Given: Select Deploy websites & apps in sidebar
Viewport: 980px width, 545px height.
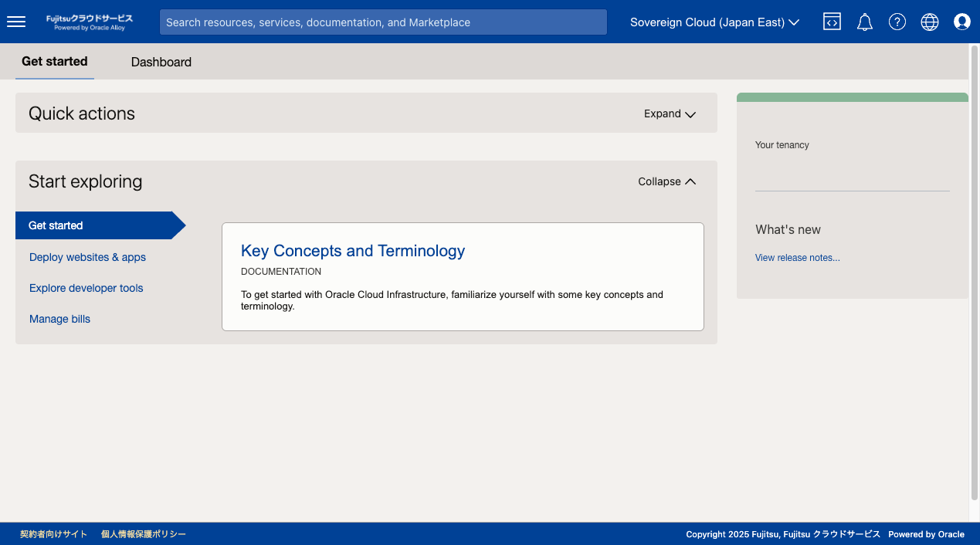Looking at the screenshot, I should (86, 257).
